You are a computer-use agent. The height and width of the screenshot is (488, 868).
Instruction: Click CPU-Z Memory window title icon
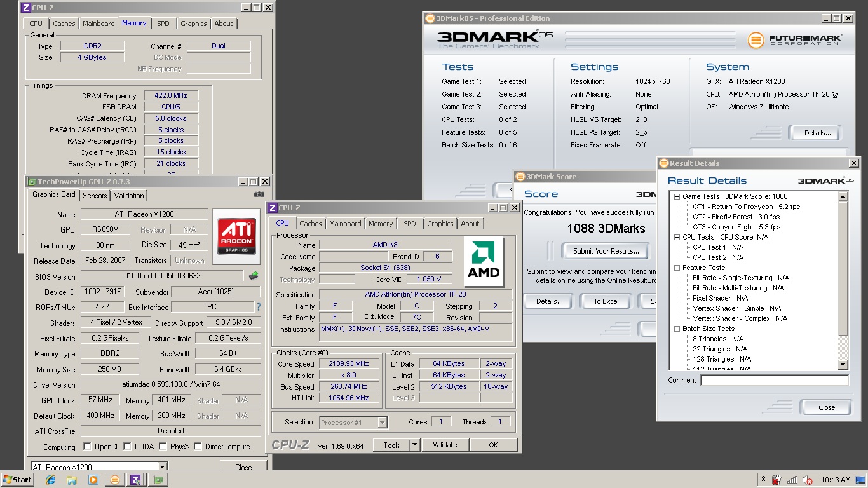[25, 8]
